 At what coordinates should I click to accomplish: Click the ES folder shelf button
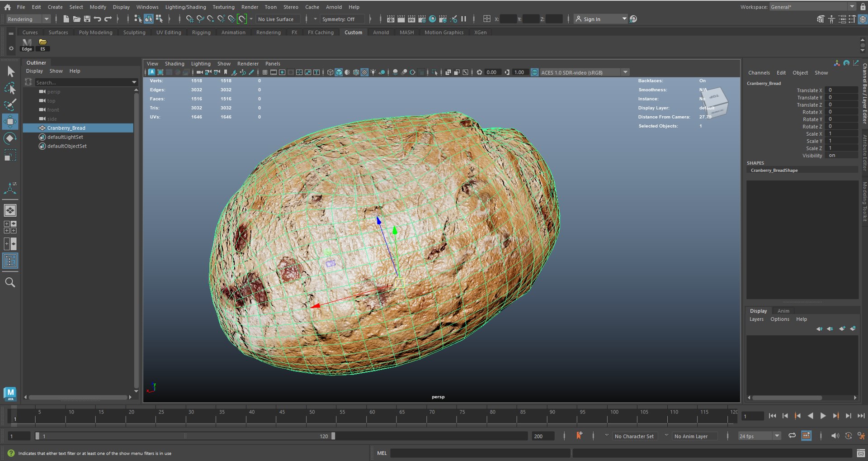point(43,45)
